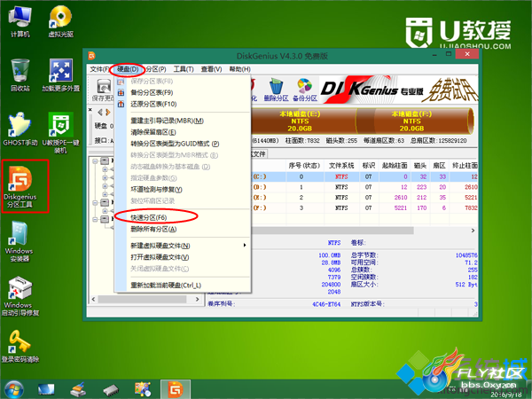Click the 扇区 column header

(439, 166)
